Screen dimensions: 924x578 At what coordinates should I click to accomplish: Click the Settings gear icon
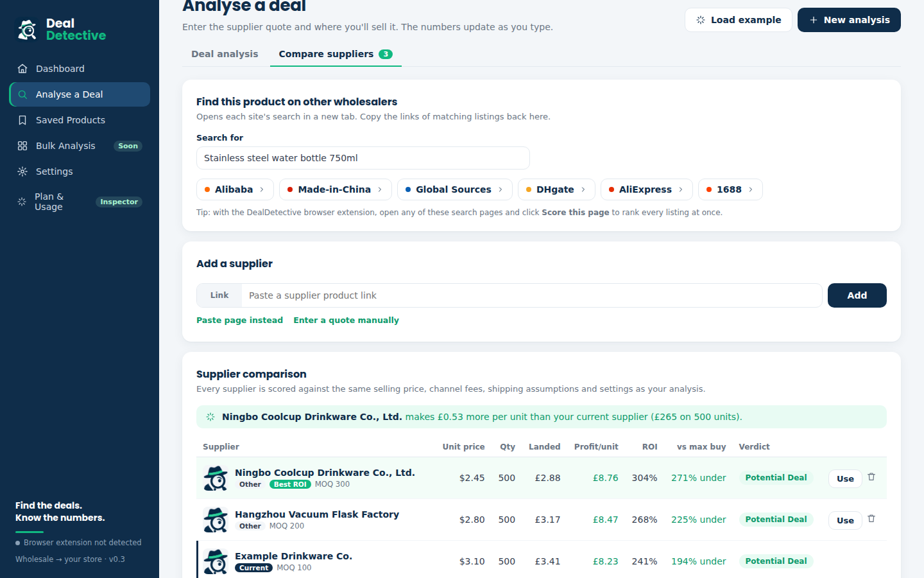(x=22, y=171)
